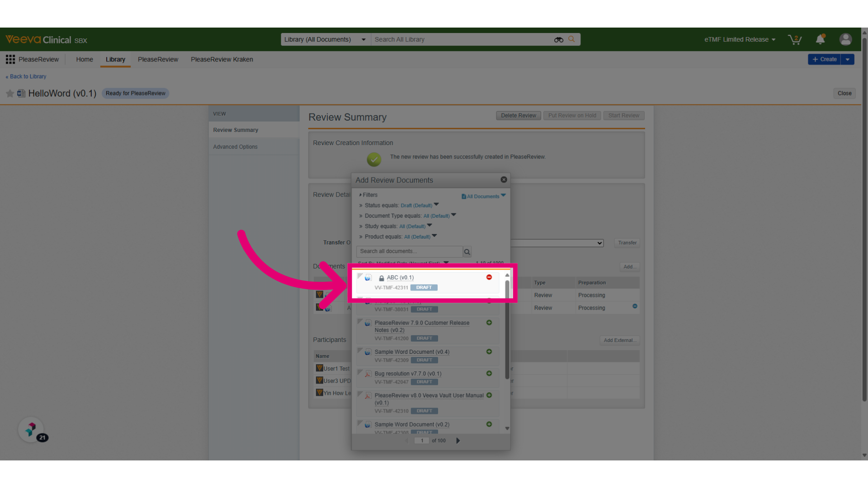Favorite HelloWord document with star icon
Image resolution: width=868 pixels, height=488 pixels.
click(x=9, y=94)
